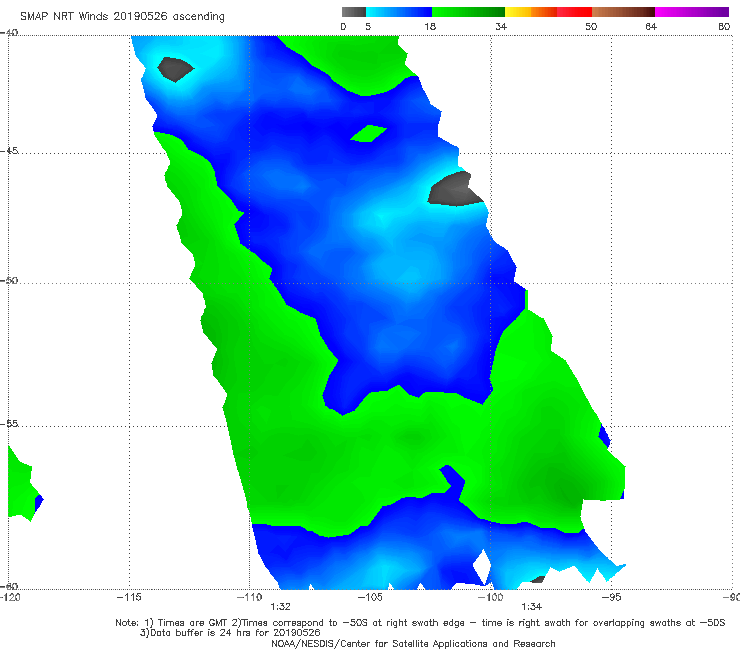Click the dark gray low-wind patch near top-left

(175, 69)
